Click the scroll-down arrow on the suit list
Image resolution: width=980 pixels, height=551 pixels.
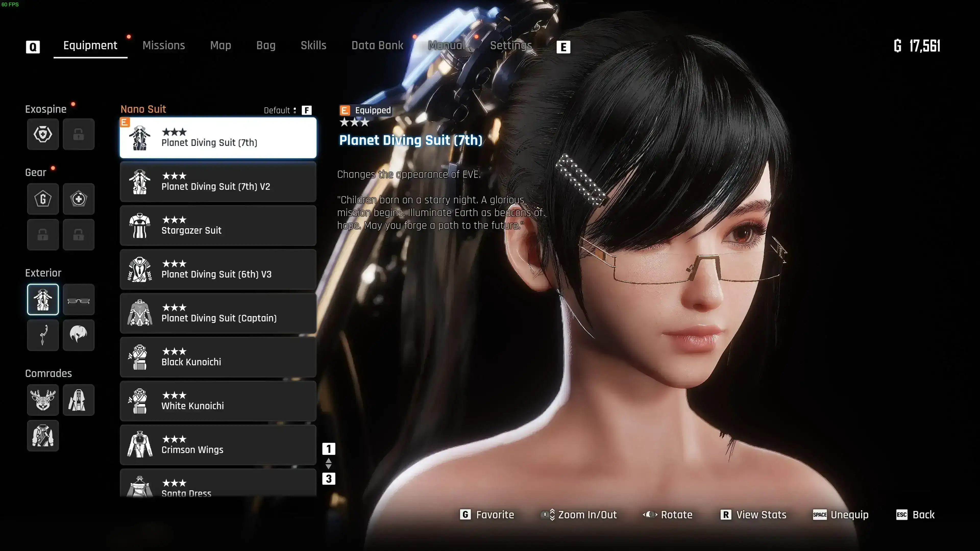[329, 467]
